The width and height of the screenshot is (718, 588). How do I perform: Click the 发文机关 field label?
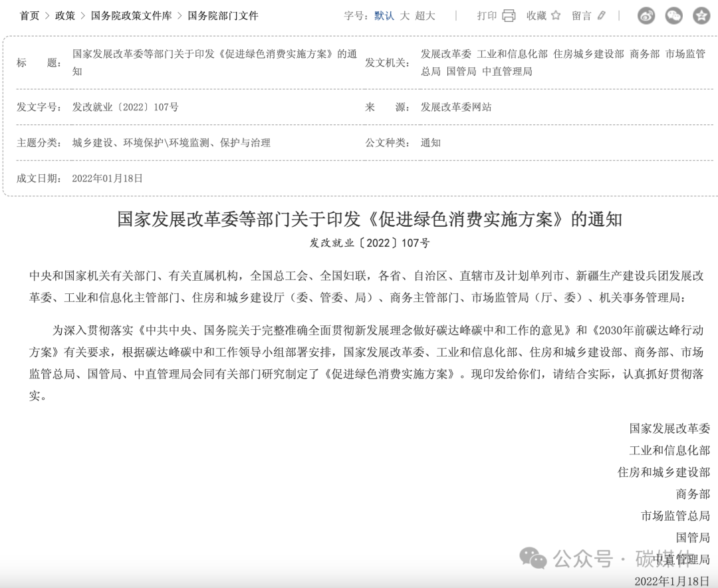(388, 63)
